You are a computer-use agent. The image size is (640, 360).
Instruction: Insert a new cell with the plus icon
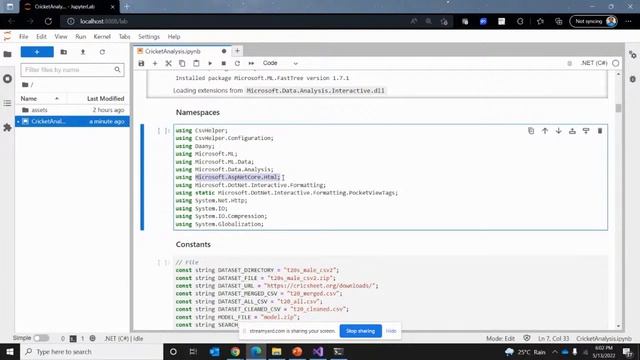click(x=155, y=63)
